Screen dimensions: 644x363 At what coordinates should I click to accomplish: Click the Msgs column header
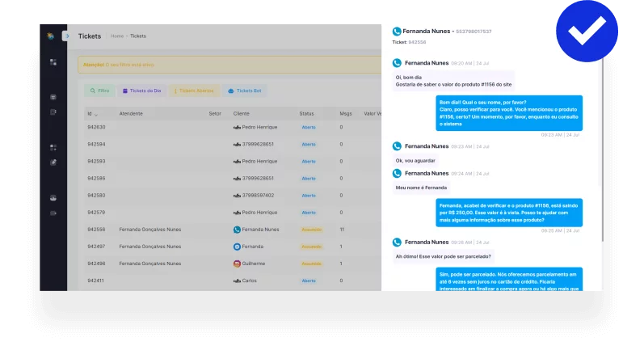click(x=345, y=114)
